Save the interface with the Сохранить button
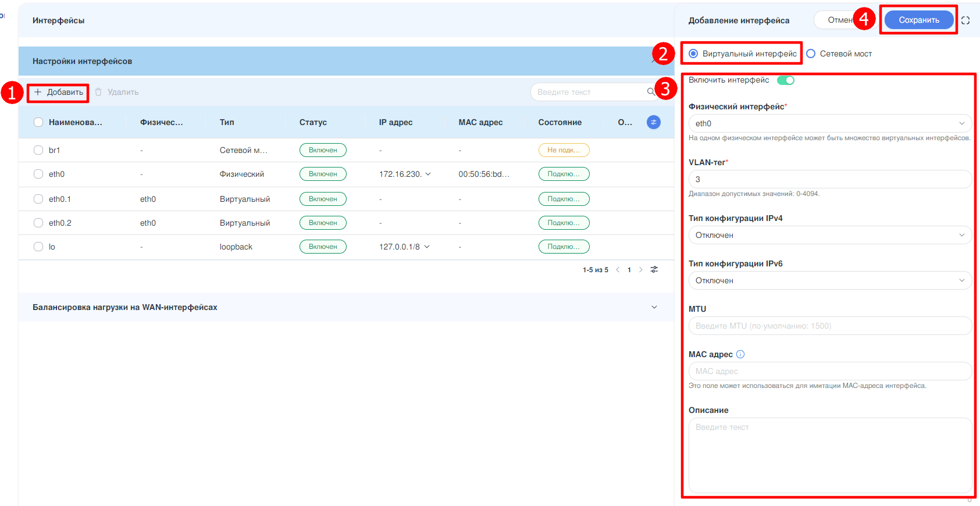This screenshot has width=980, height=506. pos(919,20)
